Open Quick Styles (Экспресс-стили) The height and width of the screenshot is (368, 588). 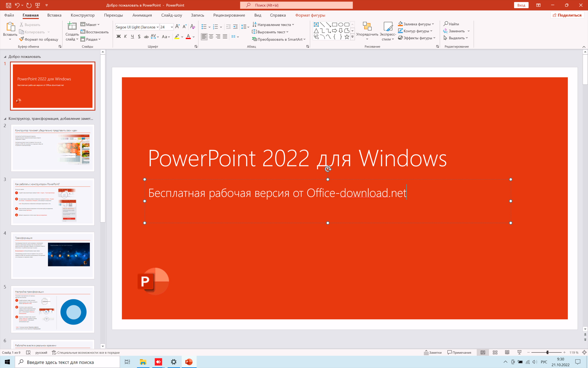tap(388, 31)
